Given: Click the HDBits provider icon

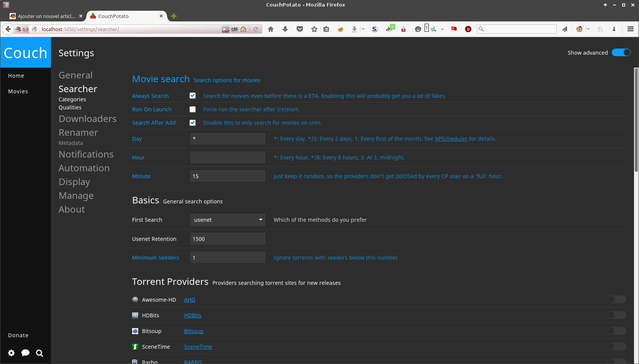Looking at the screenshot, I should click(x=135, y=315).
